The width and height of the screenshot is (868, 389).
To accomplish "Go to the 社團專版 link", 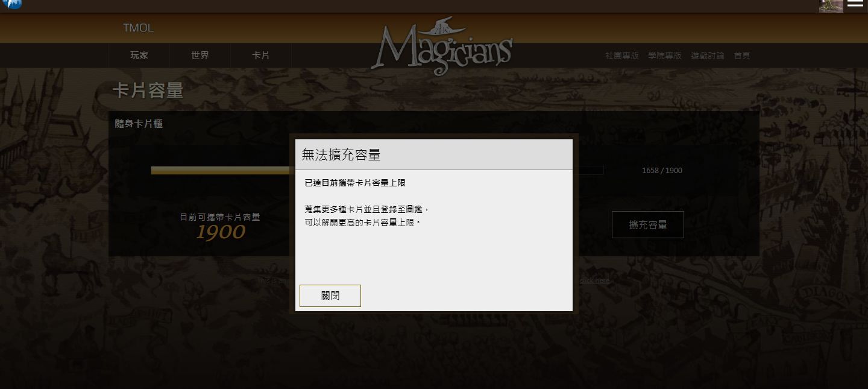I will pyautogui.click(x=622, y=55).
